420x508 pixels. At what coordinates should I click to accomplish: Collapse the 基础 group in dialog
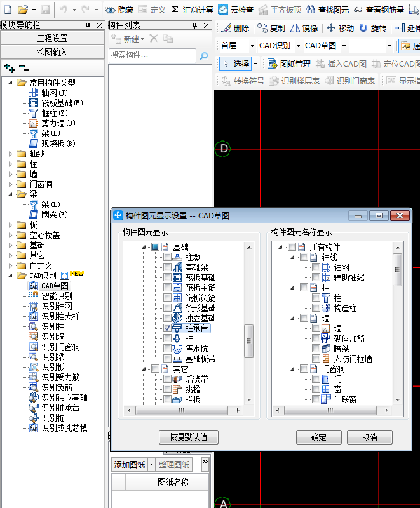click(x=143, y=247)
